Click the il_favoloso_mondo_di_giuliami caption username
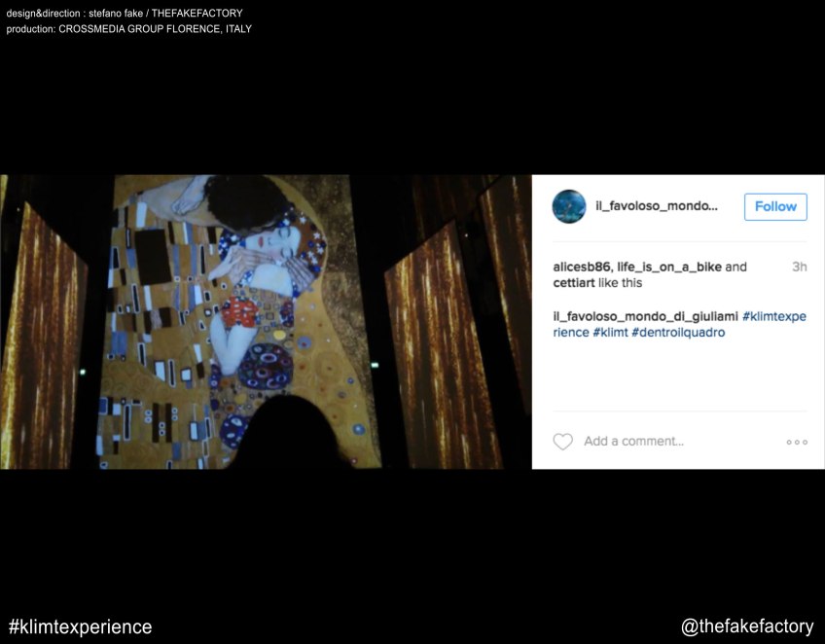825x644 pixels. click(645, 316)
